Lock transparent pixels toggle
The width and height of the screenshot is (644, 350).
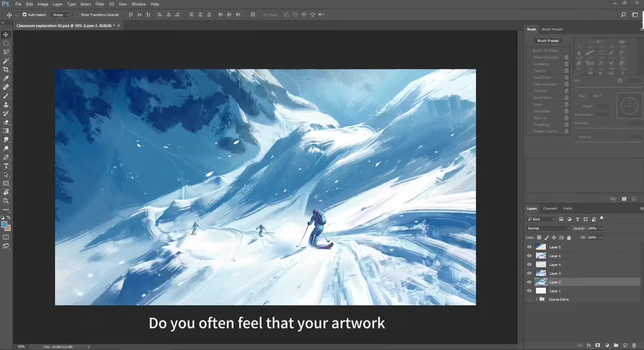[x=539, y=237]
